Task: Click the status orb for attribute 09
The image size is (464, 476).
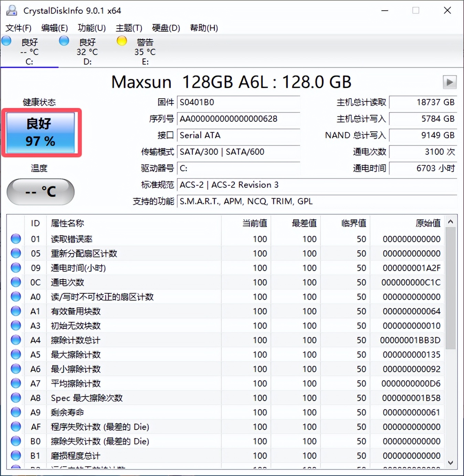Action: click(16, 268)
